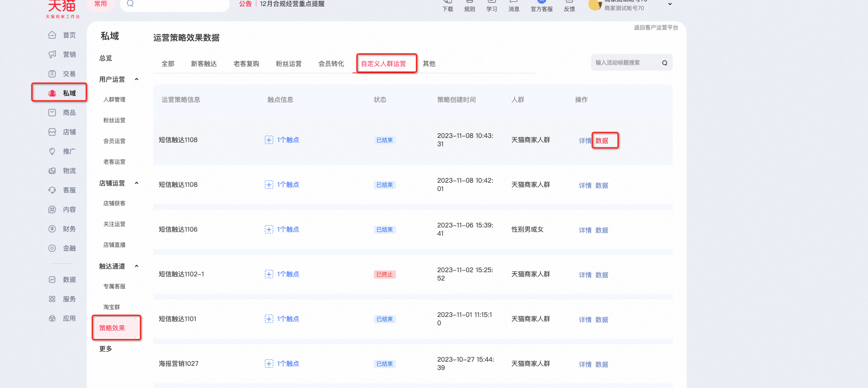The height and width of the screenshot is (388, 868).
Task: Expand touchpoint plus icon for 短信触达1101
Action: [269, 319]
